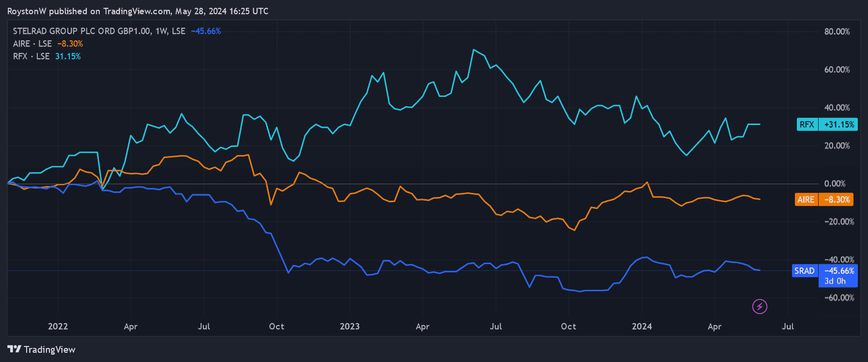Screen dimensions: 868x362
Task: Click the purple lightning bolt icon
Action: pos(760,306)
